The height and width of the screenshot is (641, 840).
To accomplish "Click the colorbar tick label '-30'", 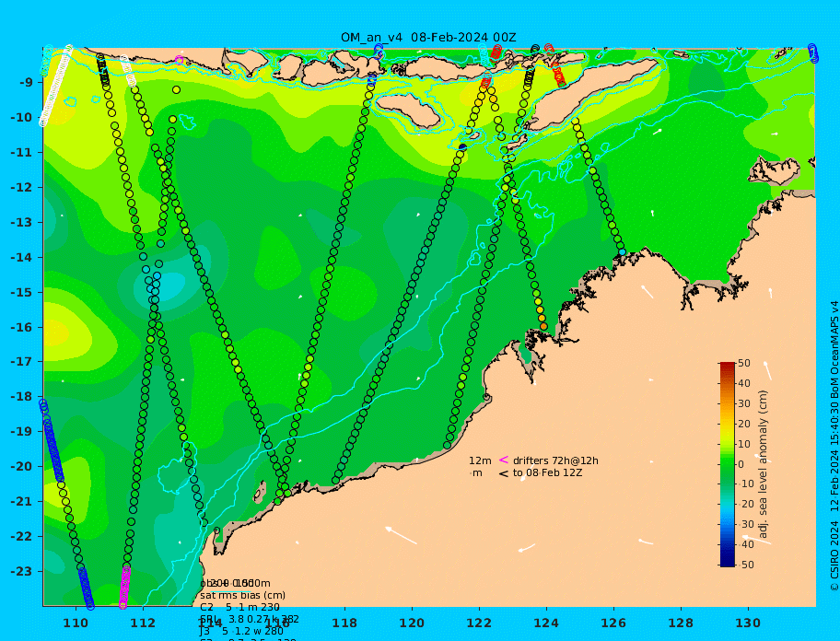I will pyautogui.click(x=745, y=524).
